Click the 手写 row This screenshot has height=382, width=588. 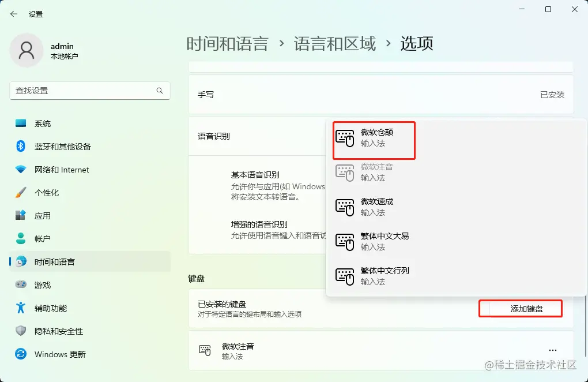coord(381,95)
